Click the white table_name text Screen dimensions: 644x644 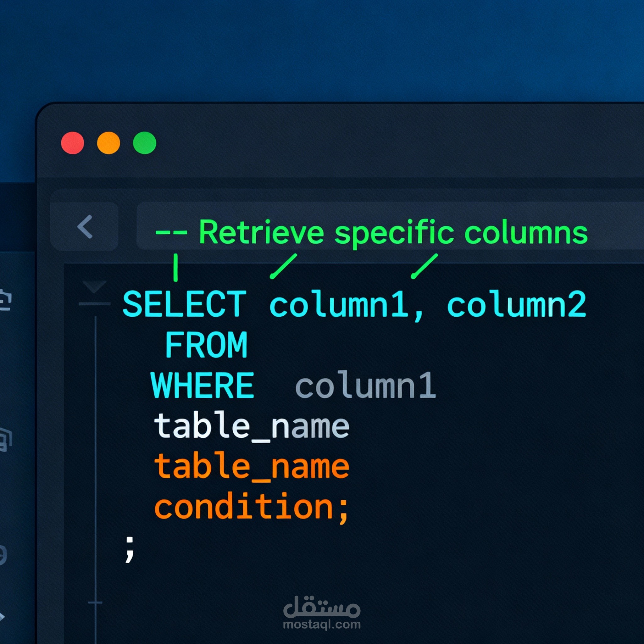coord(251,427)
